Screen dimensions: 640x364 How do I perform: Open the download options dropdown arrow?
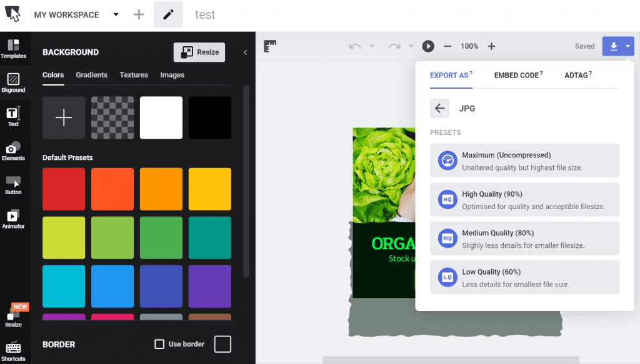coord(627,46)
